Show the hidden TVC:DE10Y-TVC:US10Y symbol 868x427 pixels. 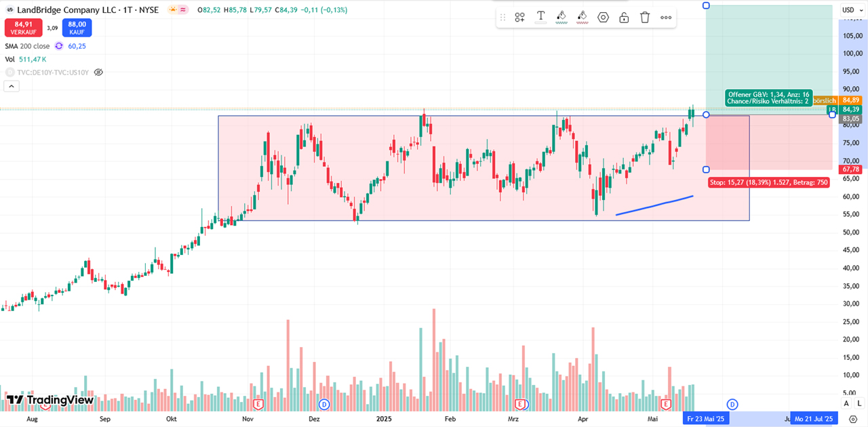coord(98,72)
